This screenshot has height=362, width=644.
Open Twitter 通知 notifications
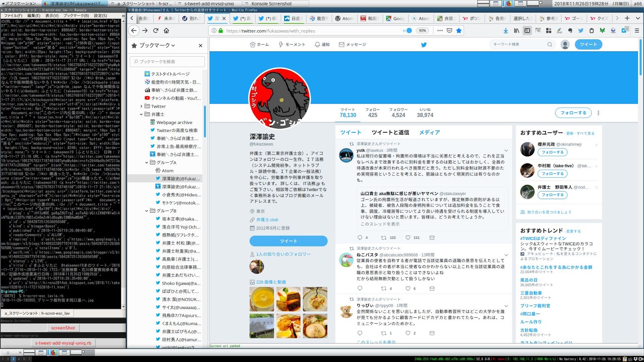[322, 45]
